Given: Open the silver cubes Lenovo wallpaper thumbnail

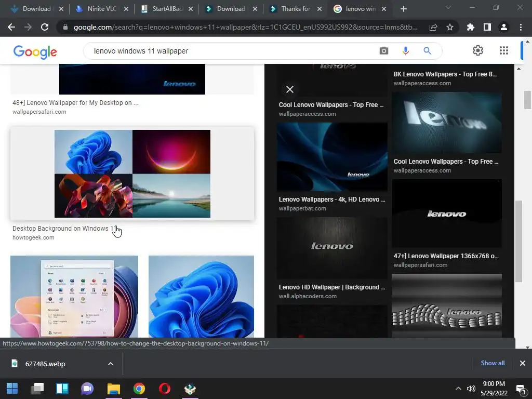Looking at the screenshot, I should [446, 305].
